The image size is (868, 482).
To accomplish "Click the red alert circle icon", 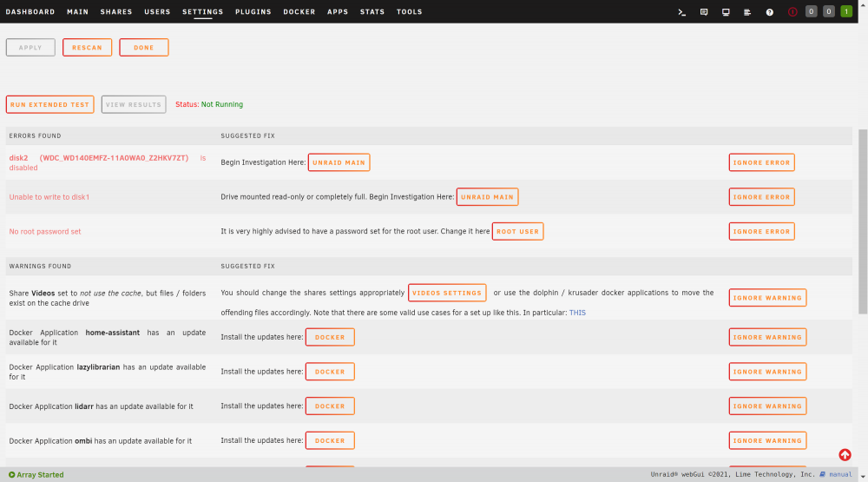I will (792, 11).
